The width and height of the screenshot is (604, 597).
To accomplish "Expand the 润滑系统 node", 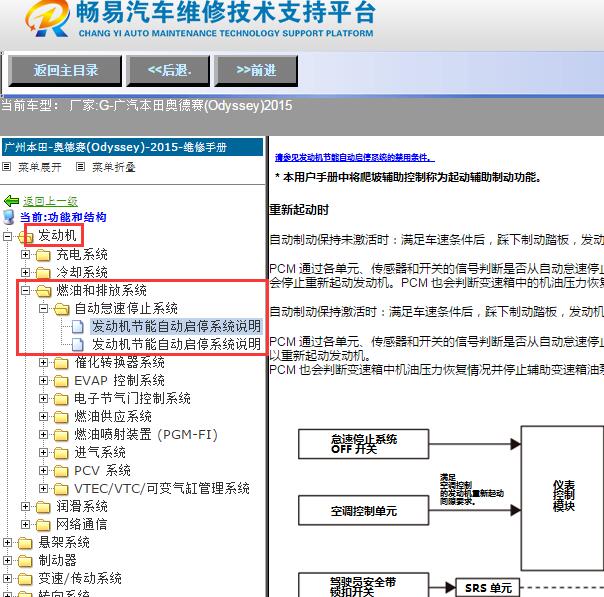I will (x=25, y=506).
